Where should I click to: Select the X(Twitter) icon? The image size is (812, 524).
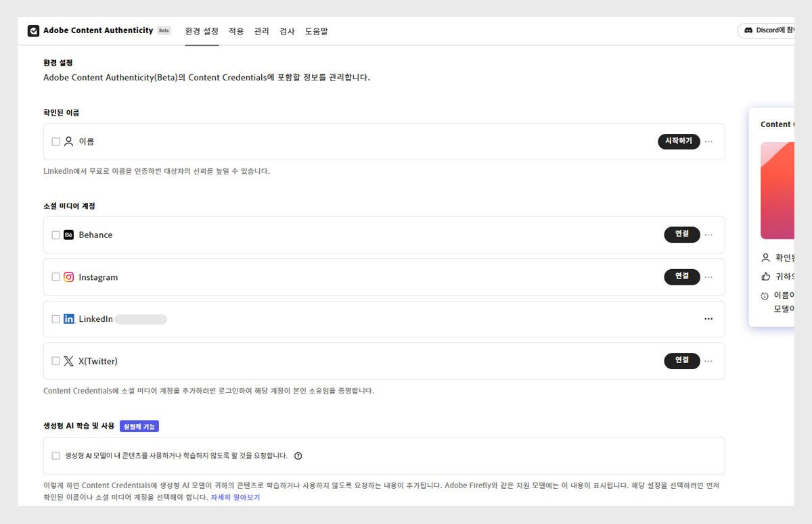point(68,361)
